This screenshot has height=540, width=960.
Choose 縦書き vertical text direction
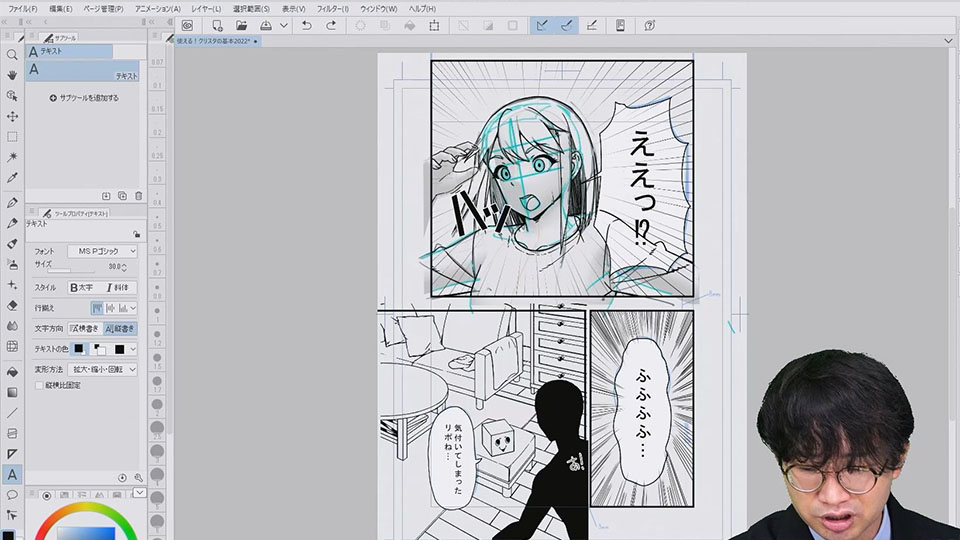pyautogui.click(x=120, y=329)
